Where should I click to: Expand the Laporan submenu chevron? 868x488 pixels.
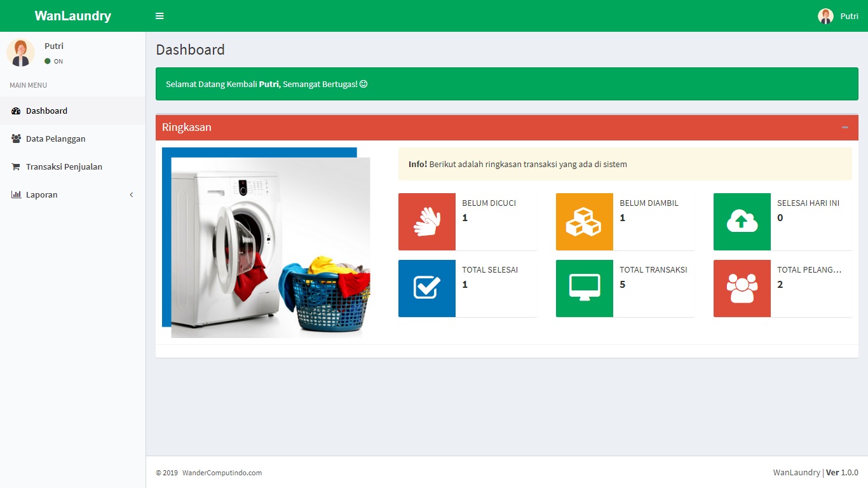132,195
